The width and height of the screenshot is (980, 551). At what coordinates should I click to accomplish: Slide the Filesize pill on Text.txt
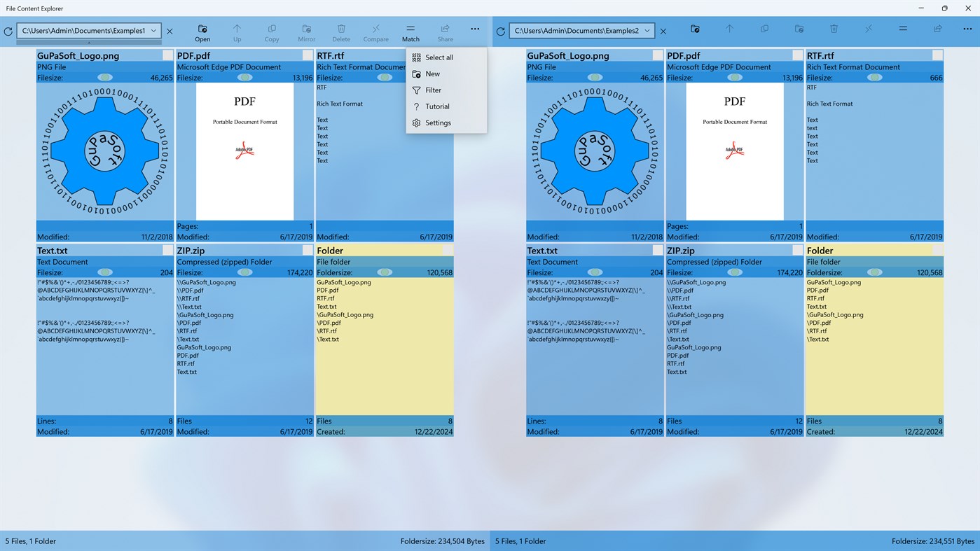click(x=104, y=272)
